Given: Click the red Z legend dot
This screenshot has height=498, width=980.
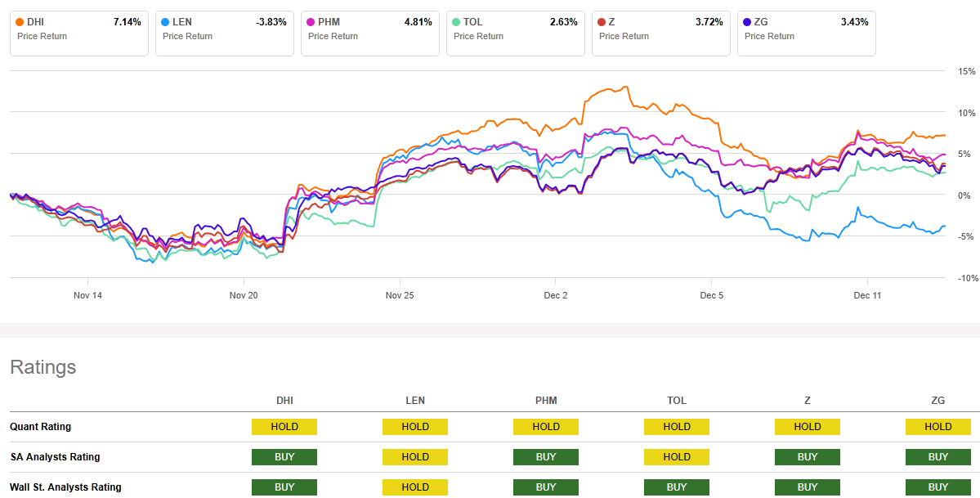Looking at the screenshot, I should tap(602, 22).
